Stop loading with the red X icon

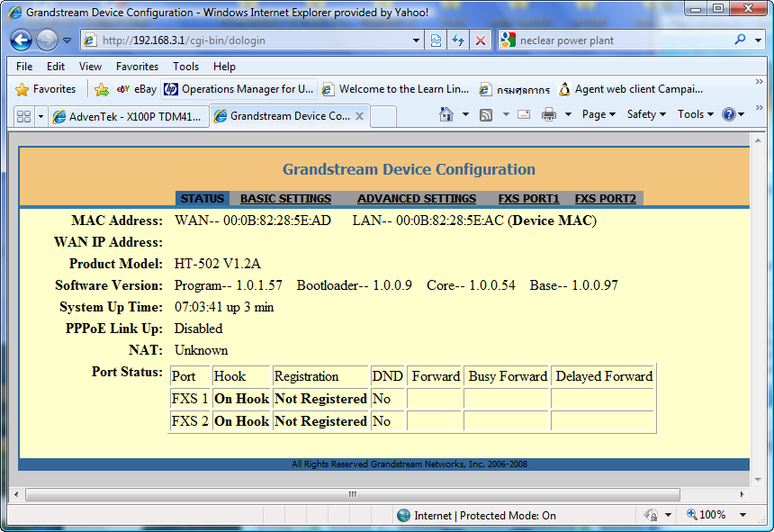click(481, 41)
